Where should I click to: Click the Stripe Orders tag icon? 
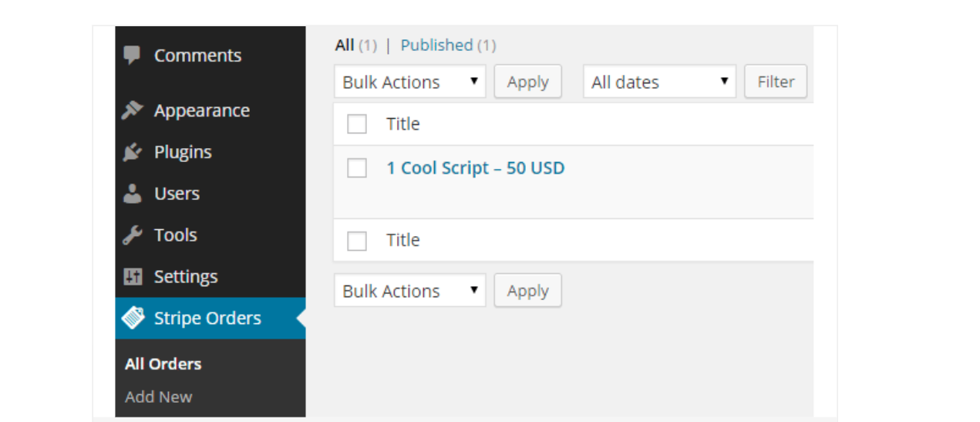pos(133,318)
